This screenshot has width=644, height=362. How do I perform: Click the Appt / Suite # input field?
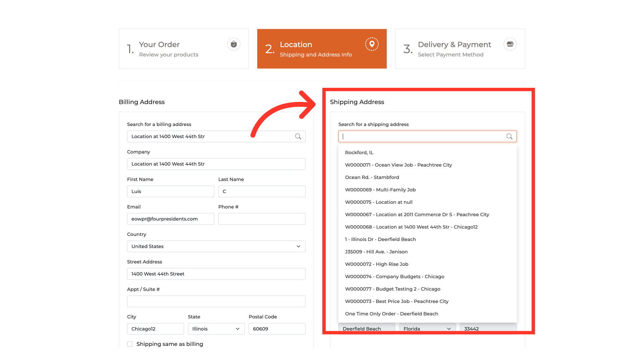(x=216, y=301)
